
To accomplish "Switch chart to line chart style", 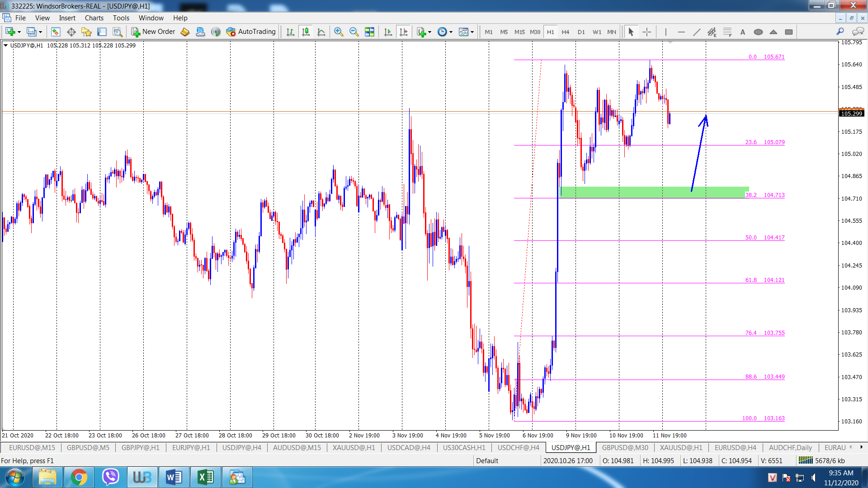I will pyautogui.click(x=321, y=32).
